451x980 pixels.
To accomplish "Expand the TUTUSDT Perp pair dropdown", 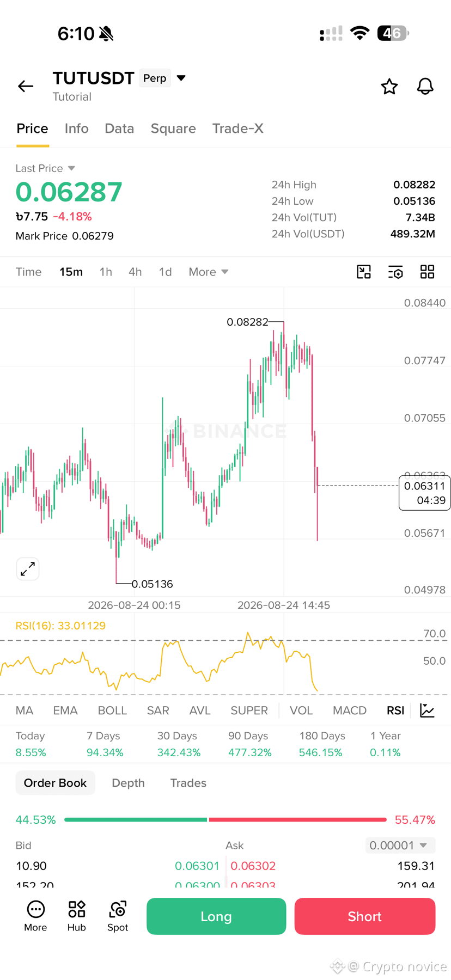I will (181, 78).
